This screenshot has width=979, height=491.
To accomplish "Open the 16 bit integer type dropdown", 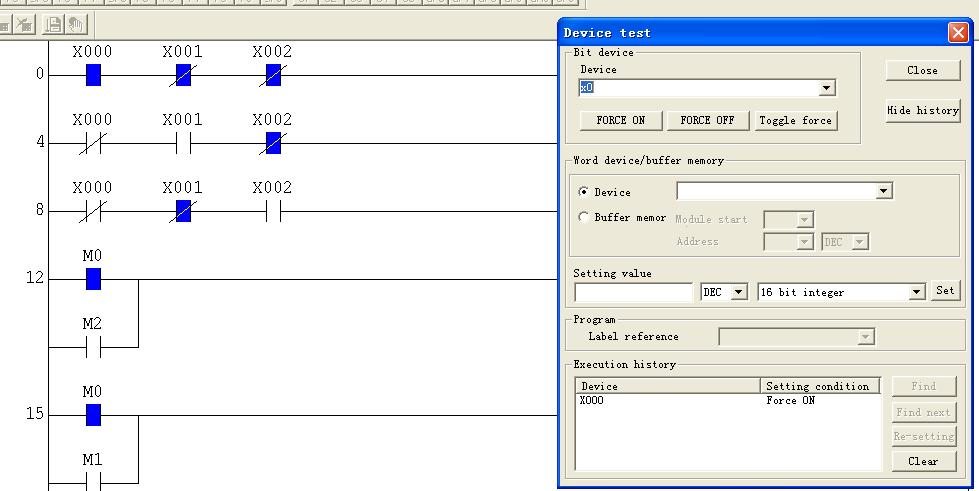I will (x=916, y=292).
